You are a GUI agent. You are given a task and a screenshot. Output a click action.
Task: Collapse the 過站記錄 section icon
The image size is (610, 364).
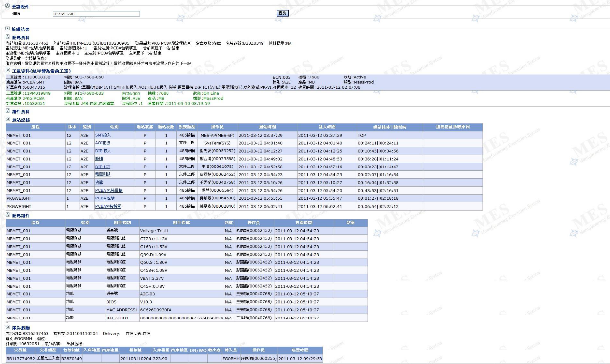coord(8,119)
